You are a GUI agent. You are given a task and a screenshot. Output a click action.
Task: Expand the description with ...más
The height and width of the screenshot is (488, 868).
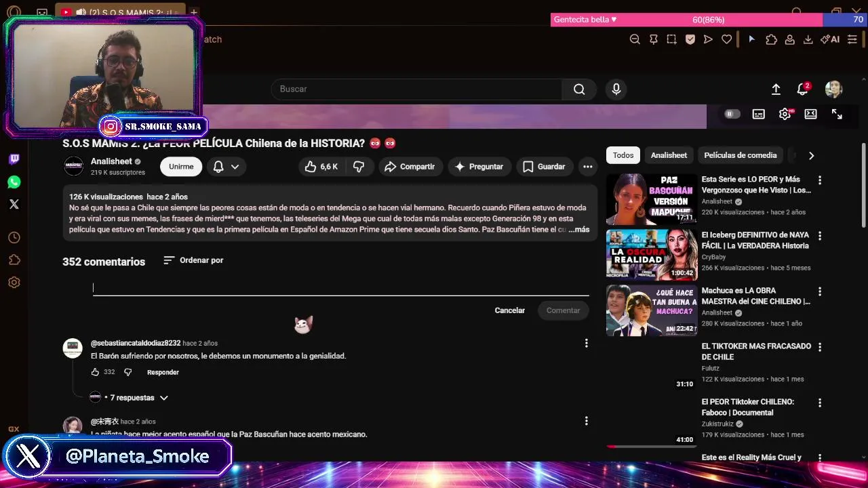578,230
